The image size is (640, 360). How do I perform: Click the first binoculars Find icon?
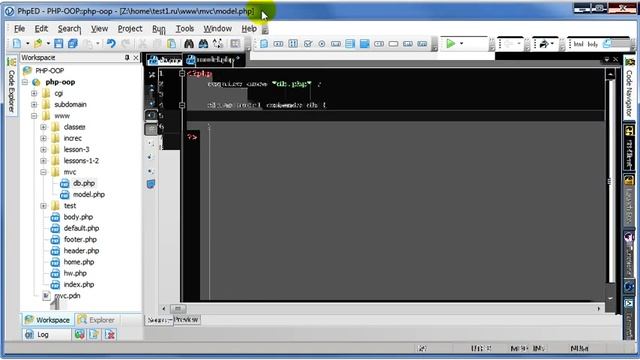point(189,43)
